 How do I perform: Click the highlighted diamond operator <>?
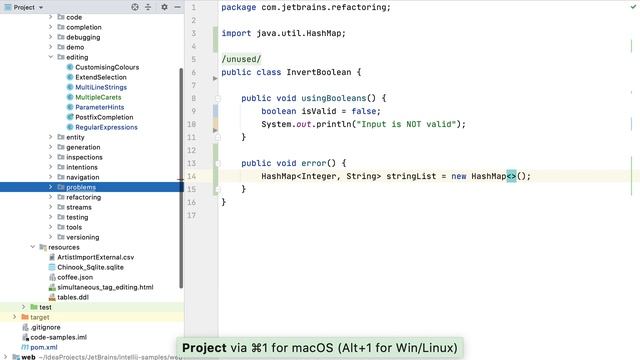511,176
